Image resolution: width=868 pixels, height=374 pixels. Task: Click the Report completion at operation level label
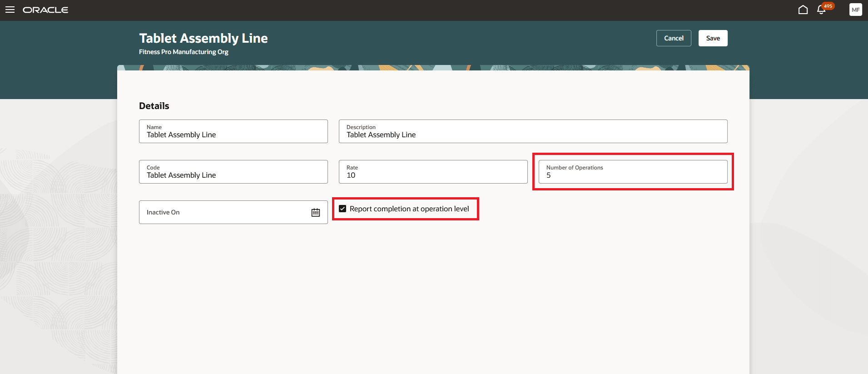coord(409,209)
